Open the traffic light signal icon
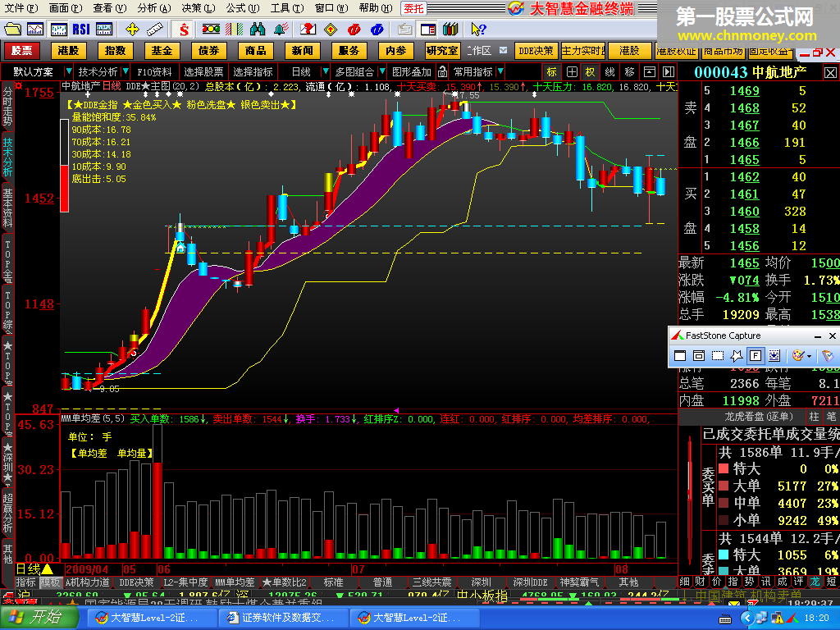The width and height of the screenshot is (840, 630). click(x=211, y=29)
